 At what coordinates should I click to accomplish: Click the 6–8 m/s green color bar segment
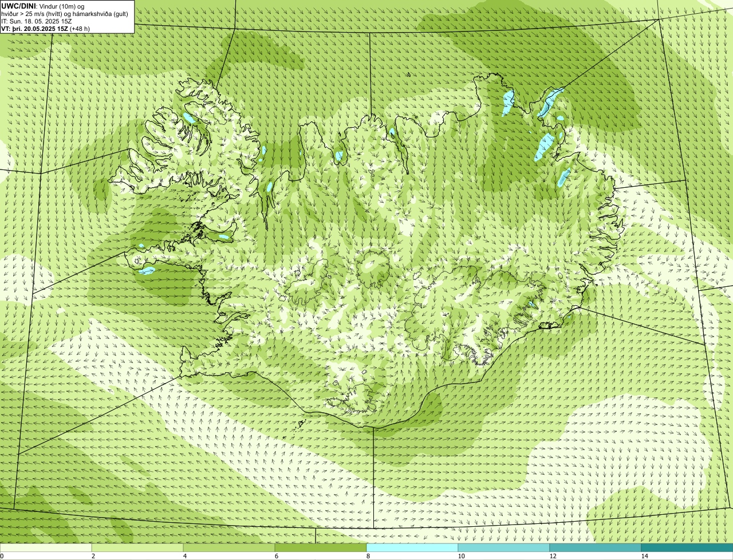[x=321, y=547]
